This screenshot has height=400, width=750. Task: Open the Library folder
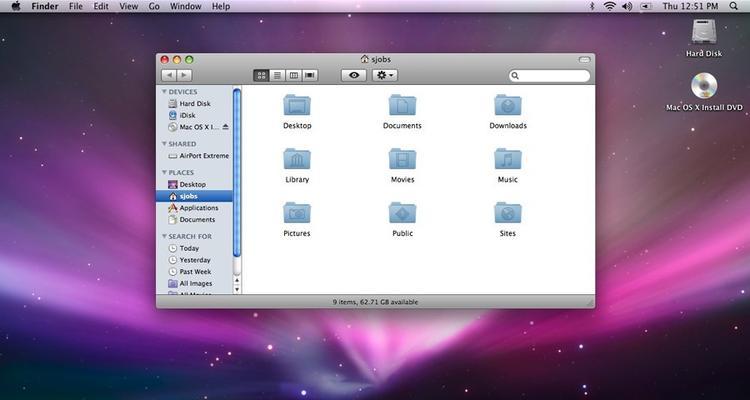297,159
